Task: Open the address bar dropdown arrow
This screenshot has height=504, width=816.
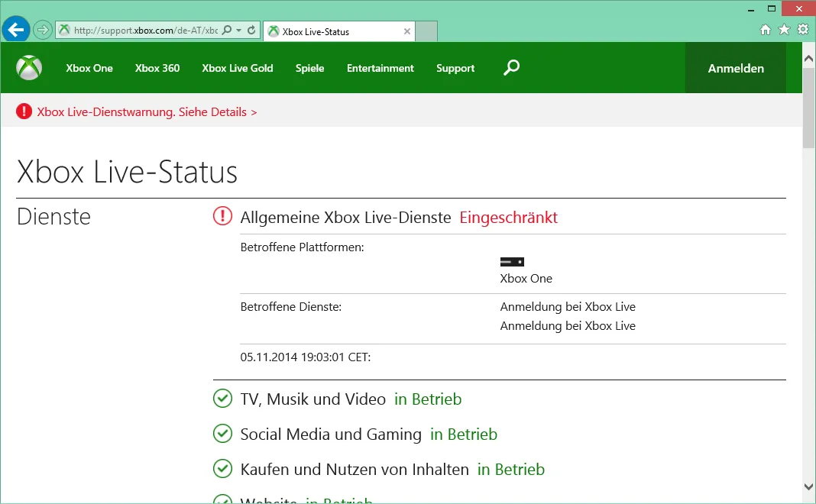Action: [239, 31]
